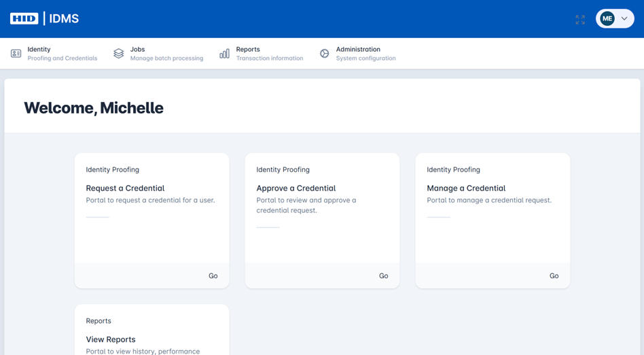Click Identity Proofing label above Request a Credential
The height and width of the screenshot is (355, 644).
coord(113,169)
